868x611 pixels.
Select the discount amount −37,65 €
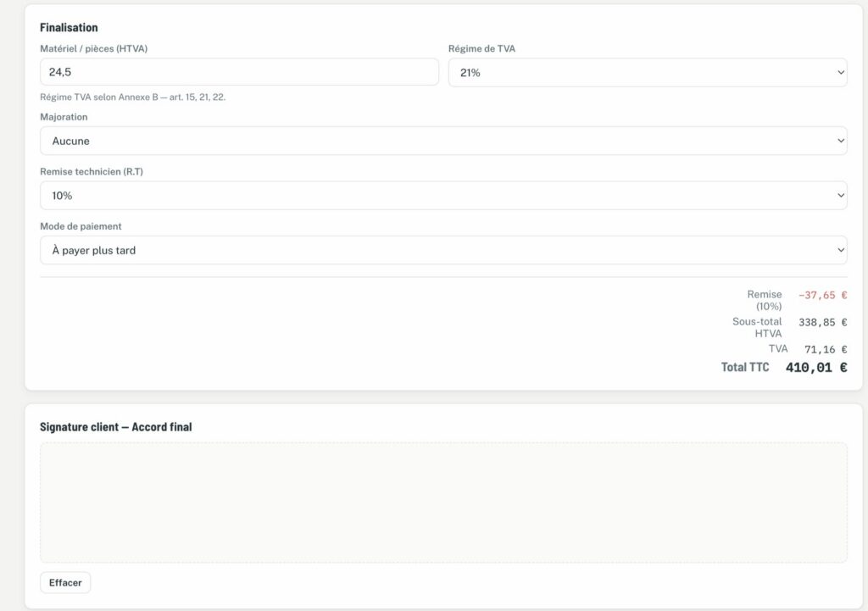pyautogui.click(x=822, y=295)
